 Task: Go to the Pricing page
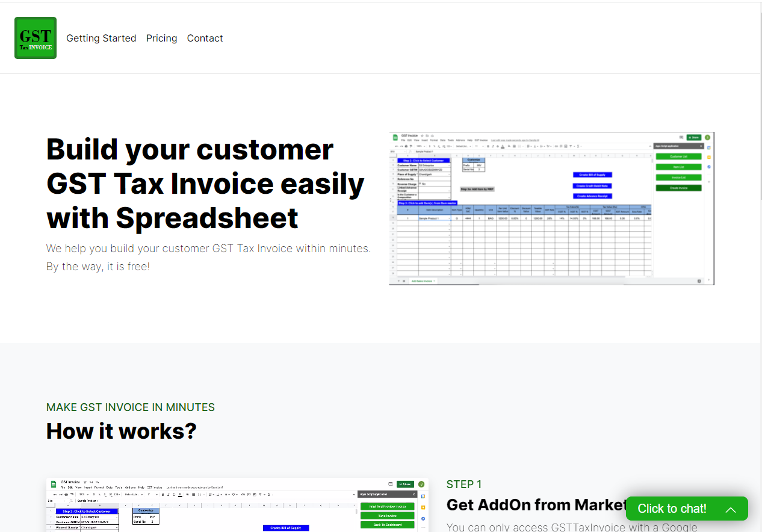coord(162,38)
